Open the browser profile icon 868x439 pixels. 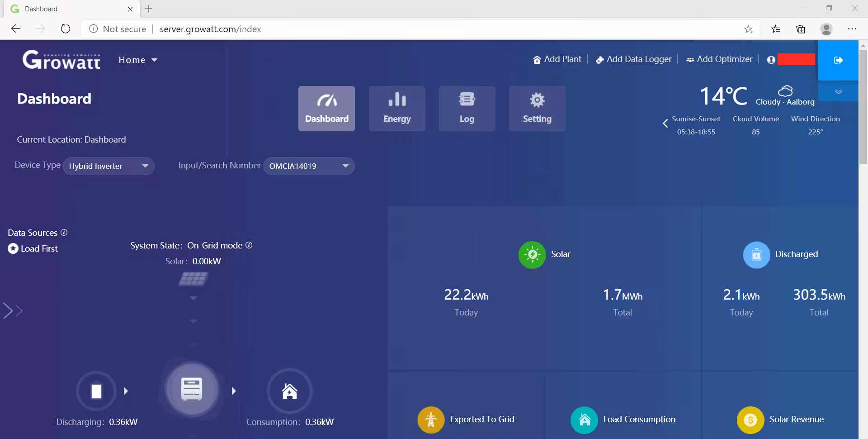(x=826, y=29)
